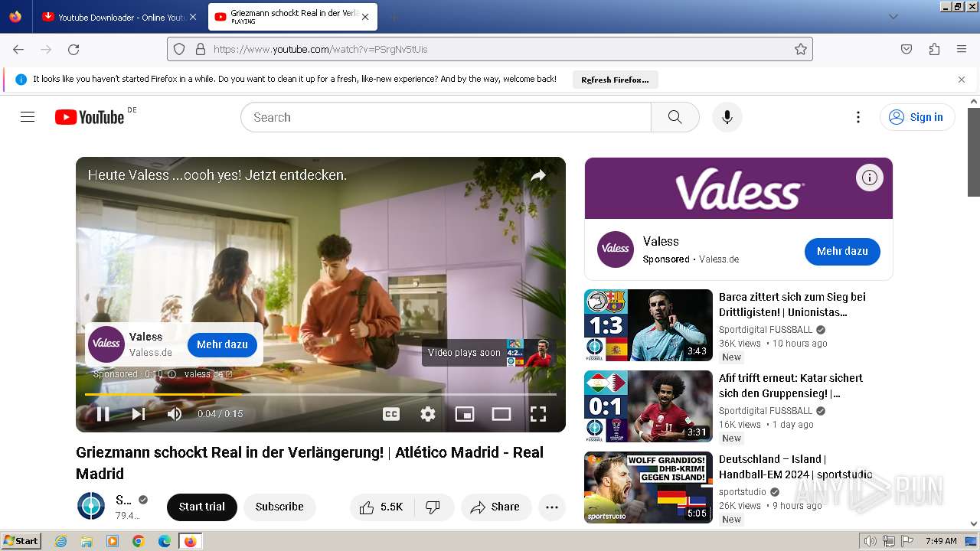980x551 pixels.
Task: Open the YouTube hamburger guide menu
Action: pyautogui.click(x=28, y=117)
